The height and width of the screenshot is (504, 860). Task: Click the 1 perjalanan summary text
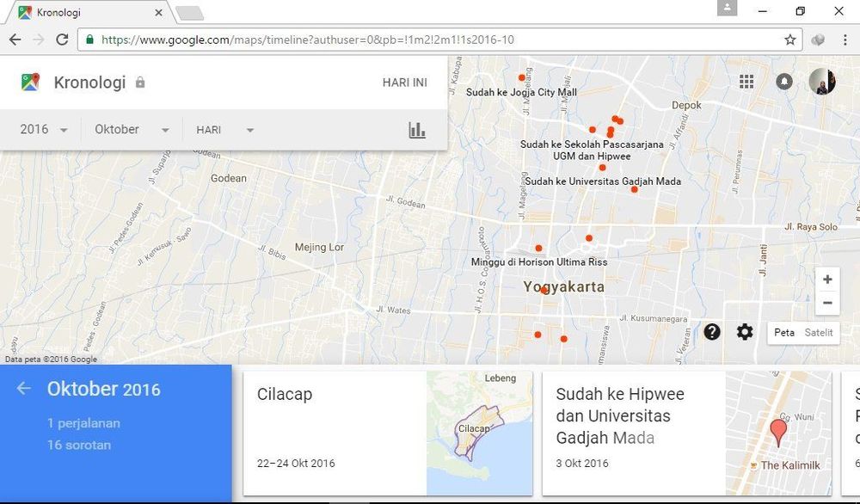tap(83, 423)
